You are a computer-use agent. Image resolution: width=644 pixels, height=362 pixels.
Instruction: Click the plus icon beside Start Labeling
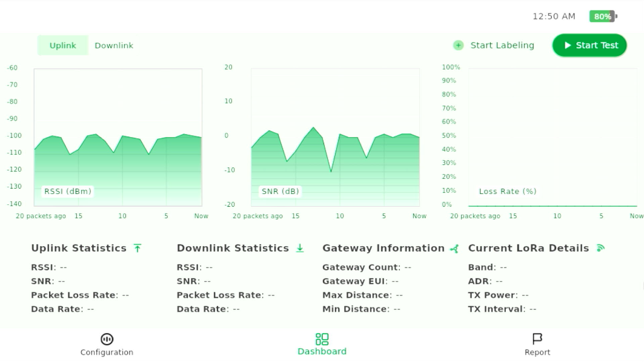point(459,45)
